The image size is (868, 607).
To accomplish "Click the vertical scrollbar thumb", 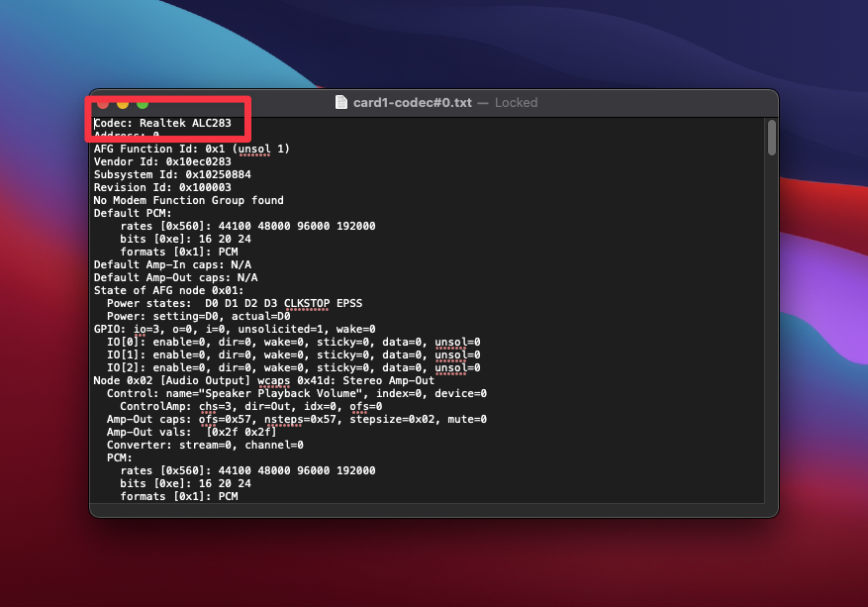I will point(772,138).
